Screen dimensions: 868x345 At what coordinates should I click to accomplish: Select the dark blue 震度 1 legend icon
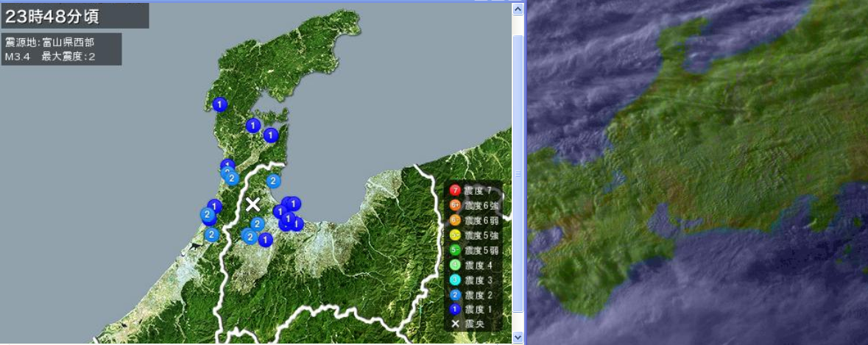click(x=455, y=310)
